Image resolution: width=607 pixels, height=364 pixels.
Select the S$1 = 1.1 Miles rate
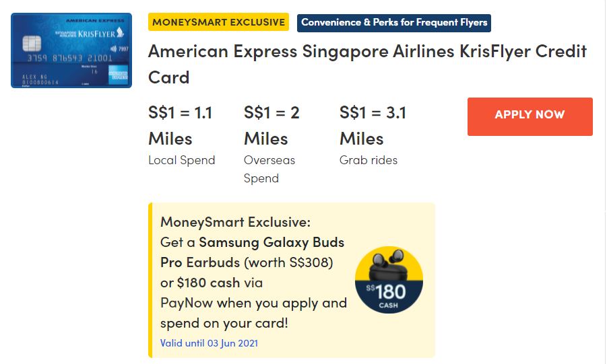[x=180, y=126]
